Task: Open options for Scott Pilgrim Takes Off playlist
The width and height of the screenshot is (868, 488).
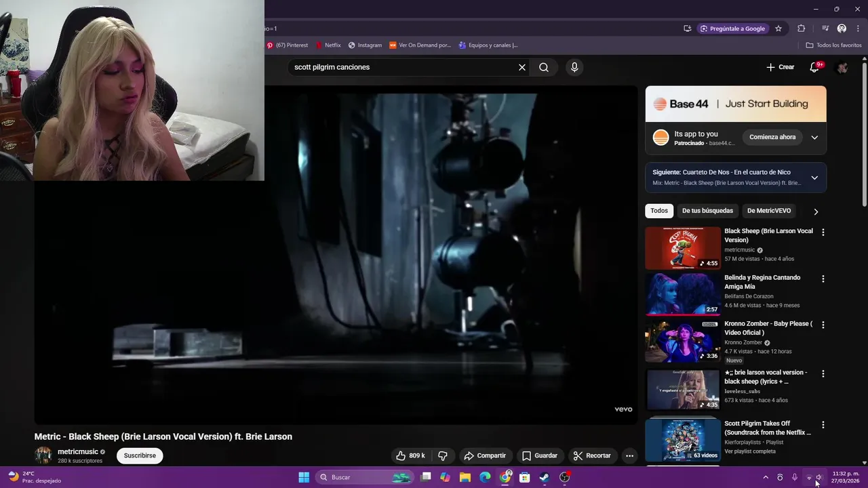Action: click(x=823, y=425)
